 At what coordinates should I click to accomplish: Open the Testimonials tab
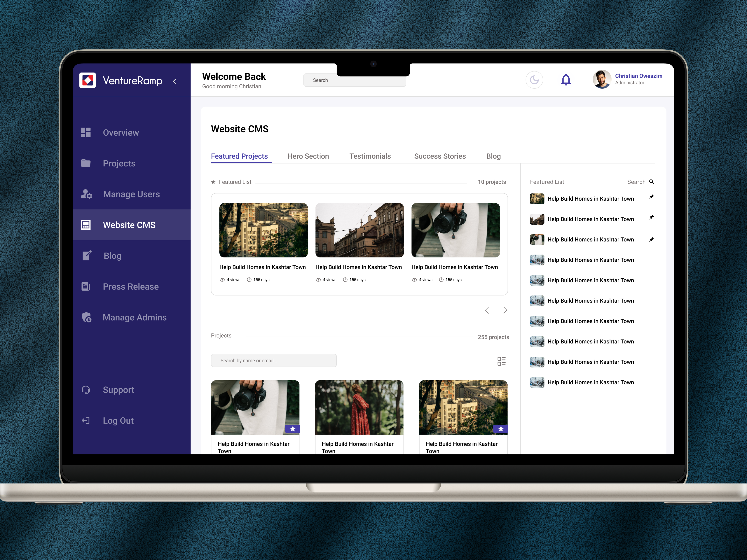pyautogui.click(x=370, y=156)
